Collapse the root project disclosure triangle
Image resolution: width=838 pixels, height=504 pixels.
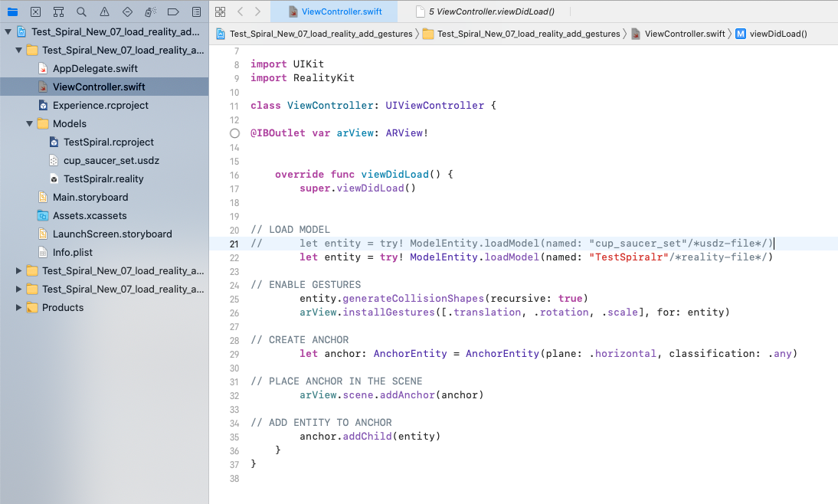[x=8, y=32]
